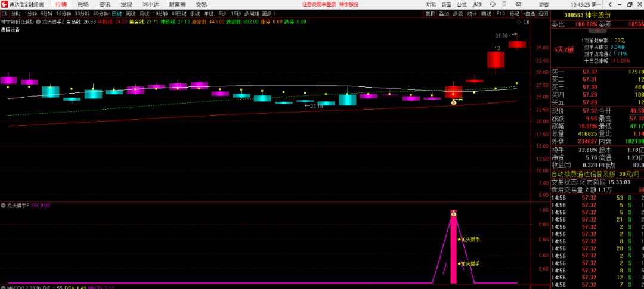Click the 通达信 app logo icon
The width and height of the screenshot is (644, 289).
coord(4,4)
